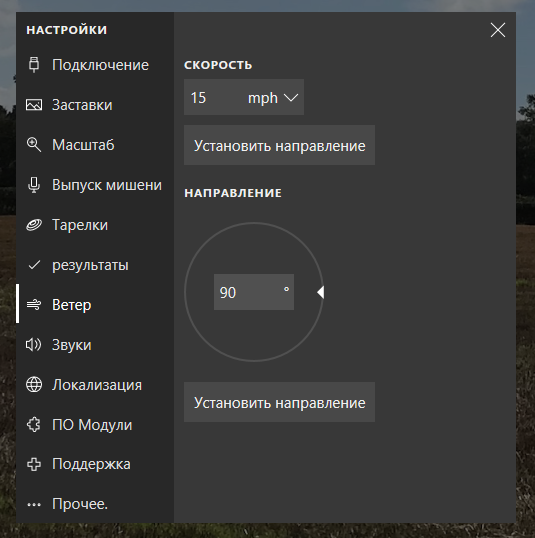The image size is (535, 538).
Task: Click the microphone icon beside Выпуск мишени
Action: (34, 185)
